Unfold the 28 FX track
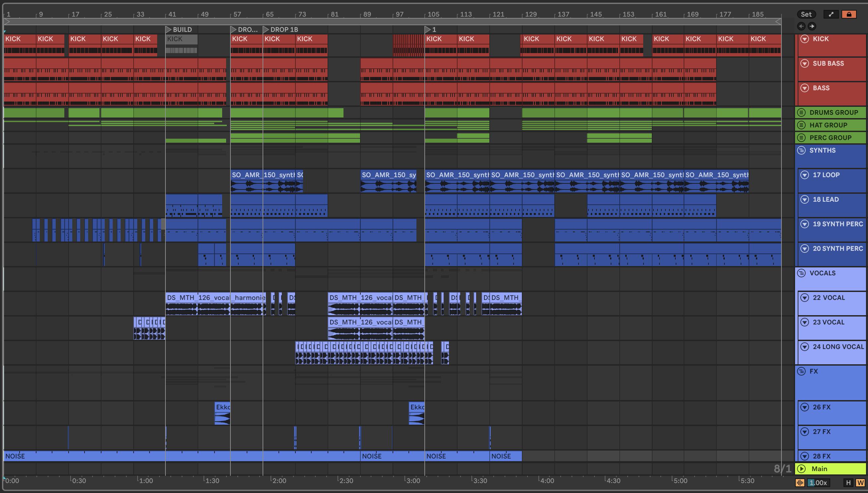Viewport: 868px width, 493px height. pyautogui.click(x=805, y=456)
